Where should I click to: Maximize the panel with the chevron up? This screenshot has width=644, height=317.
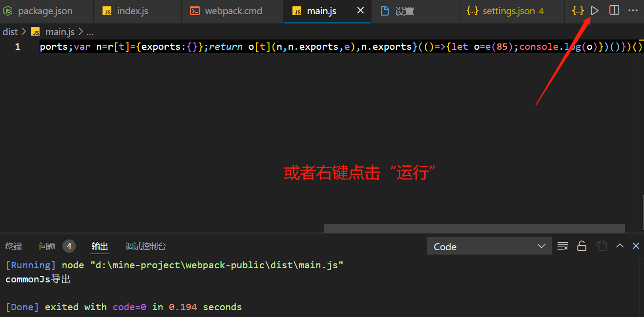pyautogui.click(x=620, y=246)
